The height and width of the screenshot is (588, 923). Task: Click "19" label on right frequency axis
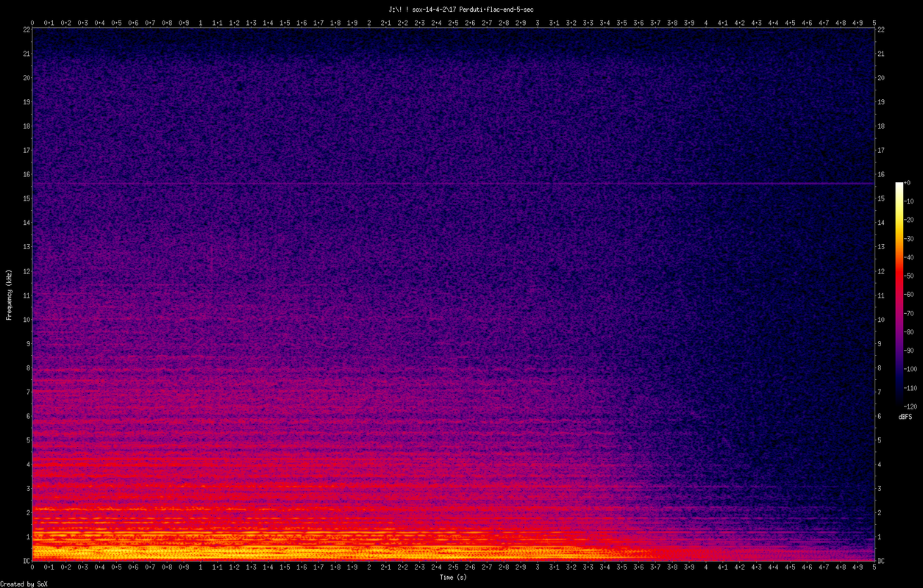(882, 102)
